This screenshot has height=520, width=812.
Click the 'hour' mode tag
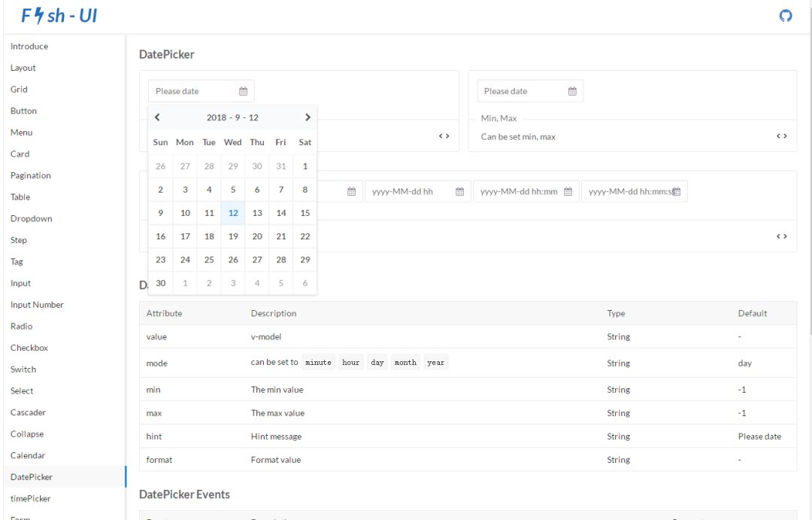[350, 363]
